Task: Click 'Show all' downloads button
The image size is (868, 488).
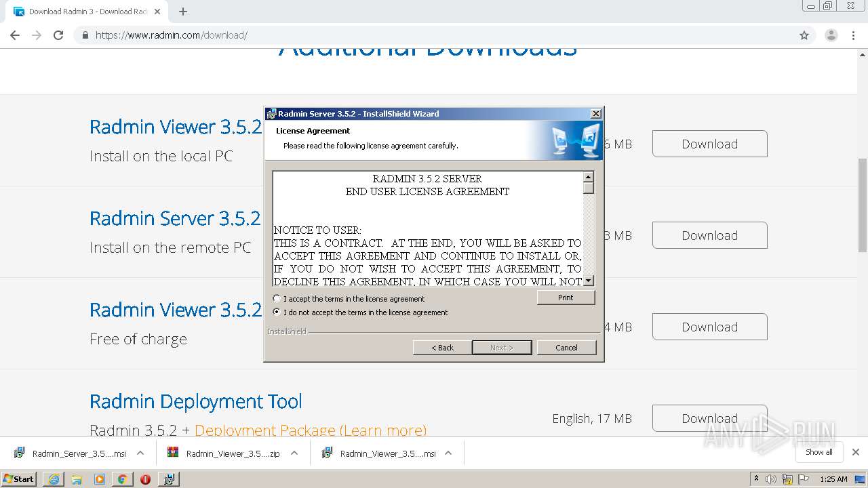Action: pos(819,452)
